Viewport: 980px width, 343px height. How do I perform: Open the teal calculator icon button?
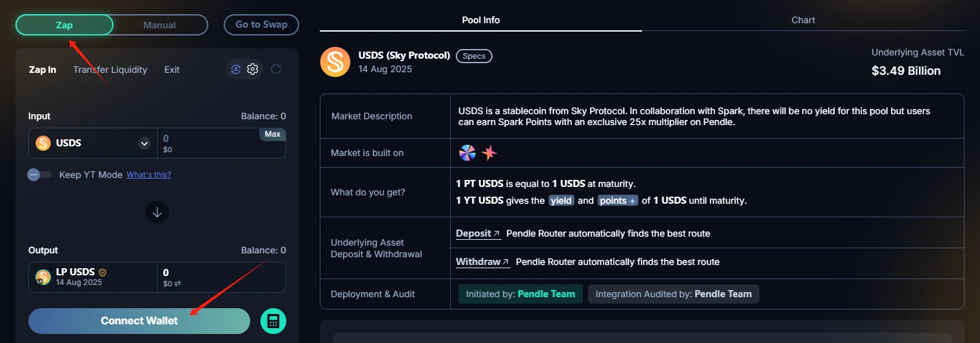point(273,321)
